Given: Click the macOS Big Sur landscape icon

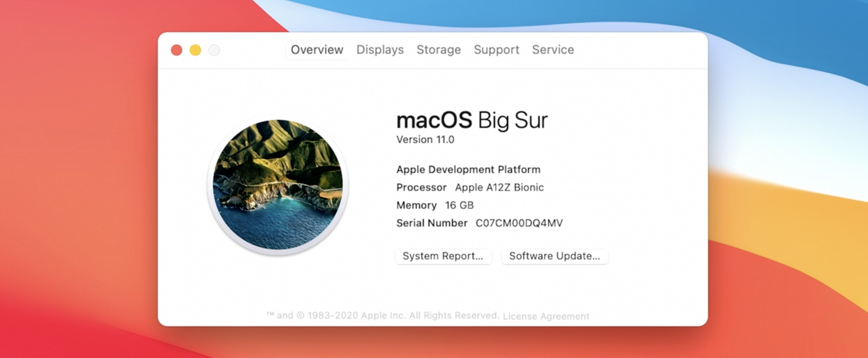Looking at the screenshot, I should 278,185.
